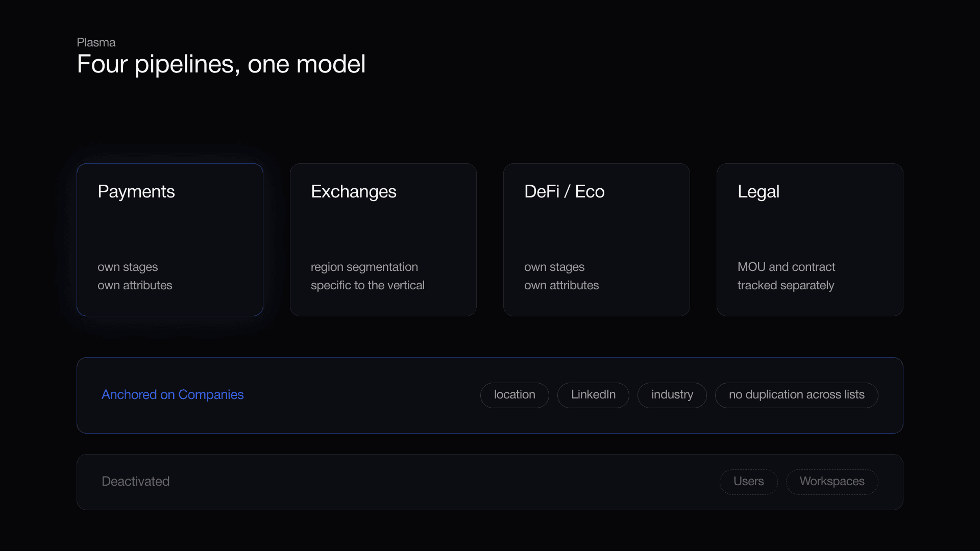
Task: Open the Exchanges pipeline card
Action: (383, 240)
